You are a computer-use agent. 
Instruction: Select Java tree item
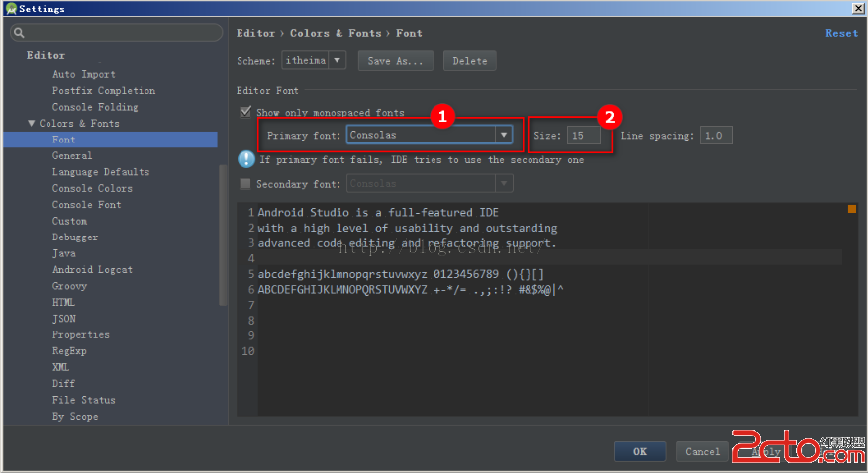(x=63, y=253)
